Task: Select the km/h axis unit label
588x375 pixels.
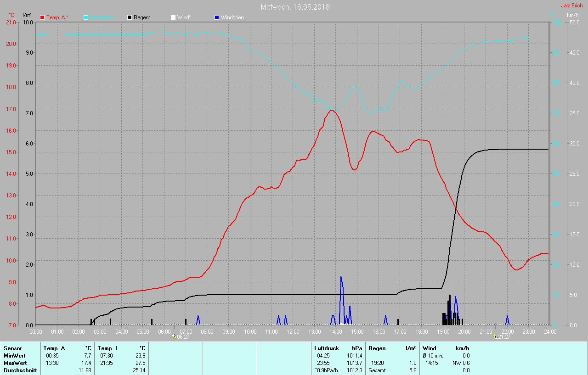Action: pos(572,15)
